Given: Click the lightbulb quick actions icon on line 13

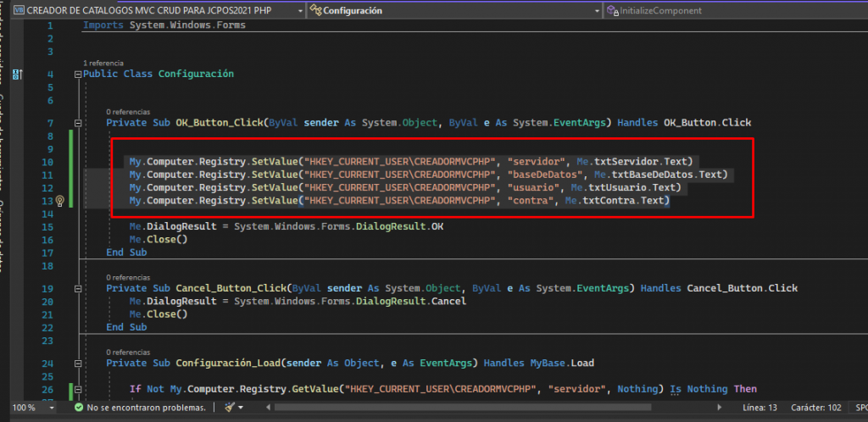Looking at the screenshot, I should click(59, 201).
